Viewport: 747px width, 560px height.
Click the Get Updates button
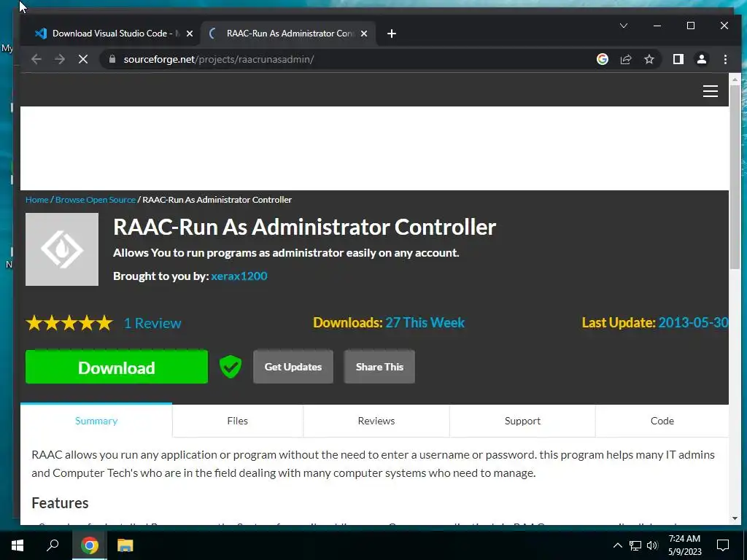[x=293, y=367]
